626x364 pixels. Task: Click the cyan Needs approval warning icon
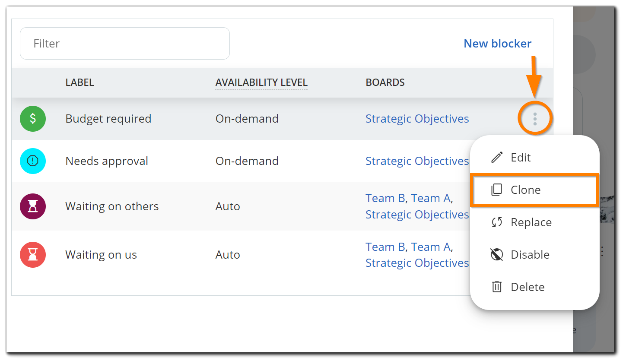[33, 161]
